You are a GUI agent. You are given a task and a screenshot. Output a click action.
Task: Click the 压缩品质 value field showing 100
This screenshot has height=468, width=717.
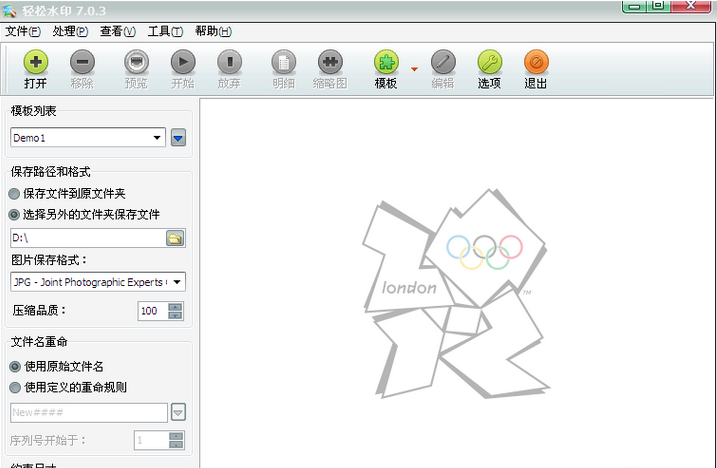click(x=153, y=311)
